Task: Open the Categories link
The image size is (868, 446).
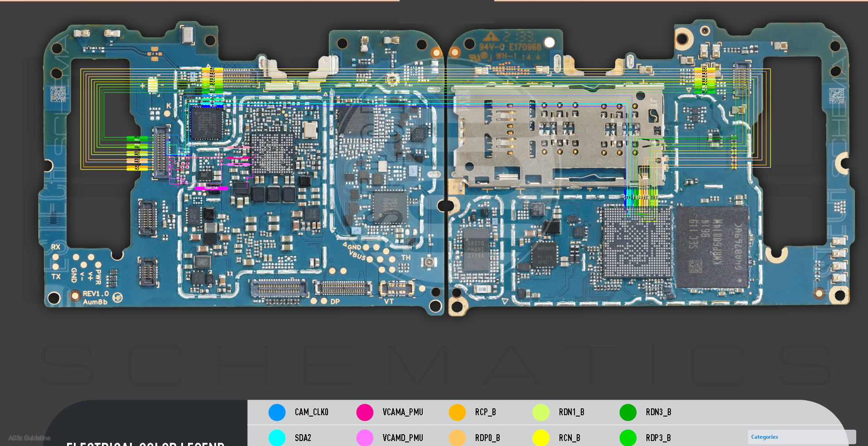Action: [765, 437]
